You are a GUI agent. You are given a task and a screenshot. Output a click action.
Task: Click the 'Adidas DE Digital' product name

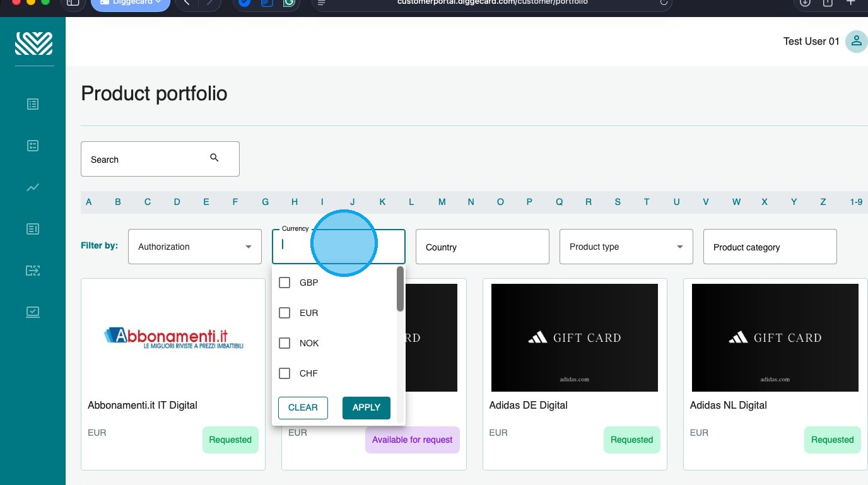click(529, 405)
